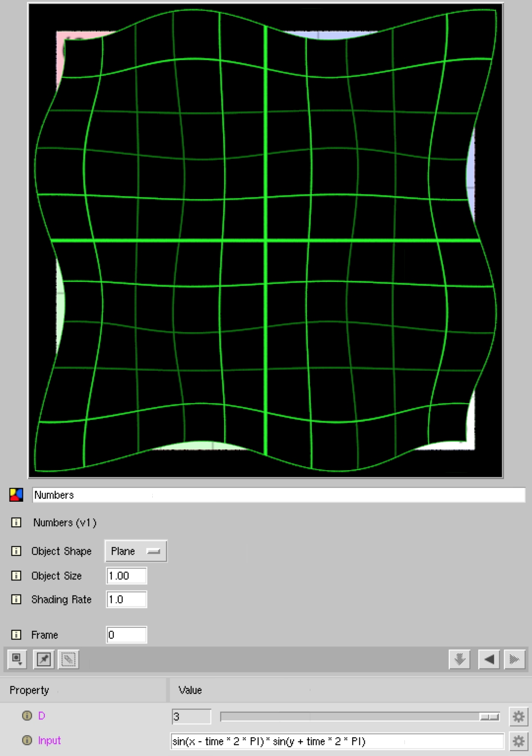
Task: Click the info circle next to property Input
Action: click(x=27, y=740)
